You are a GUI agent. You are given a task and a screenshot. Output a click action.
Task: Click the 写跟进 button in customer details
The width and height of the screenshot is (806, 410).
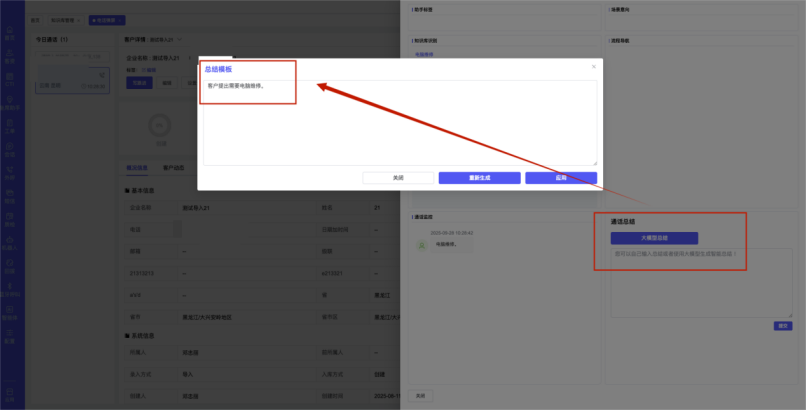point(141,83)
